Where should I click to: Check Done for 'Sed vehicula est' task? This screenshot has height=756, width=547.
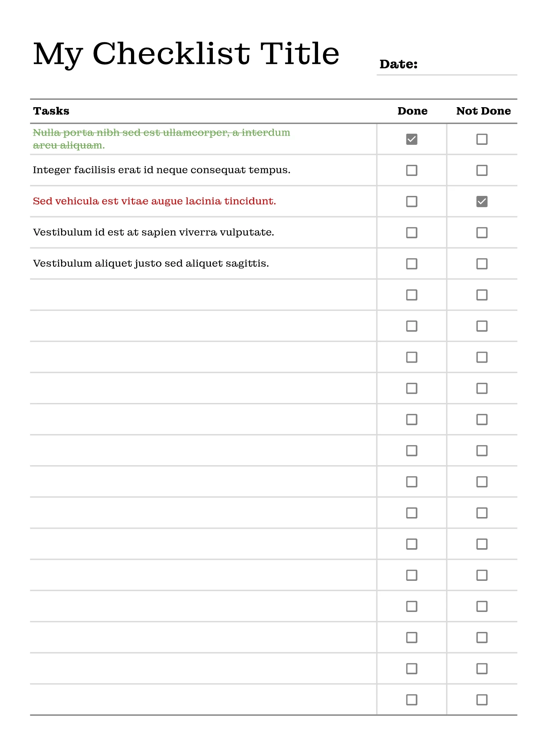click(411, 201)
